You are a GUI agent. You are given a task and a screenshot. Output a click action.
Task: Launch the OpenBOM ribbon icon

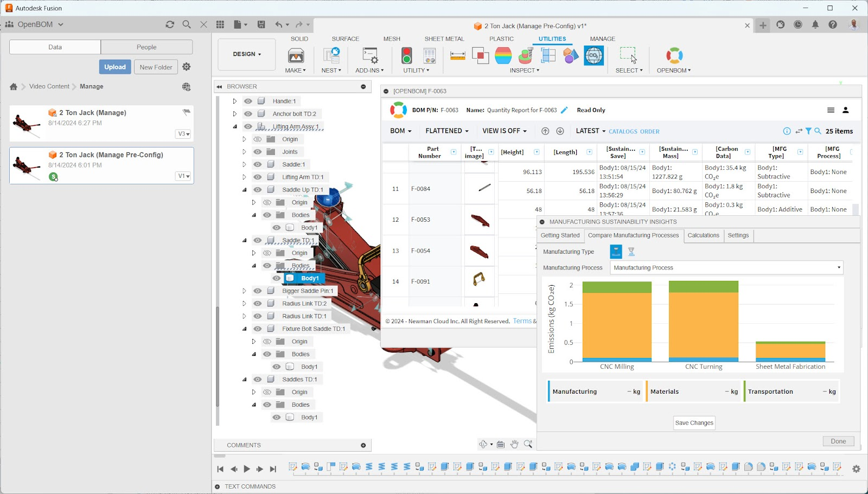click(x=674, y=55)
